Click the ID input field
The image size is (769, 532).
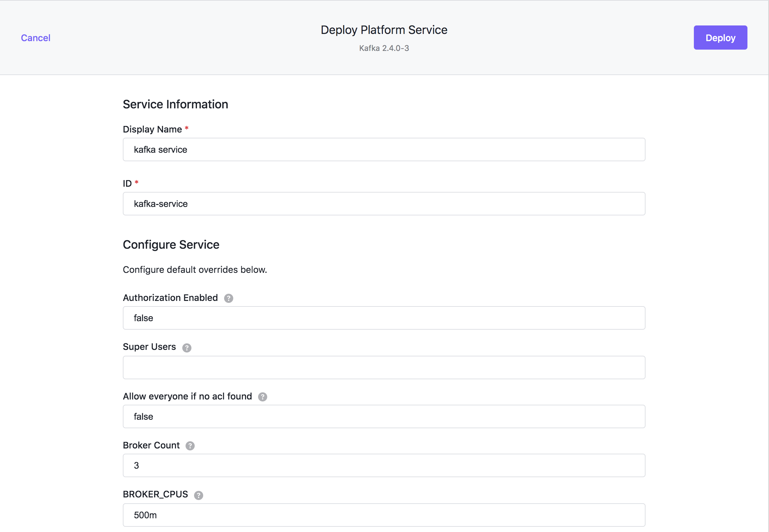[x=384, y=204]
